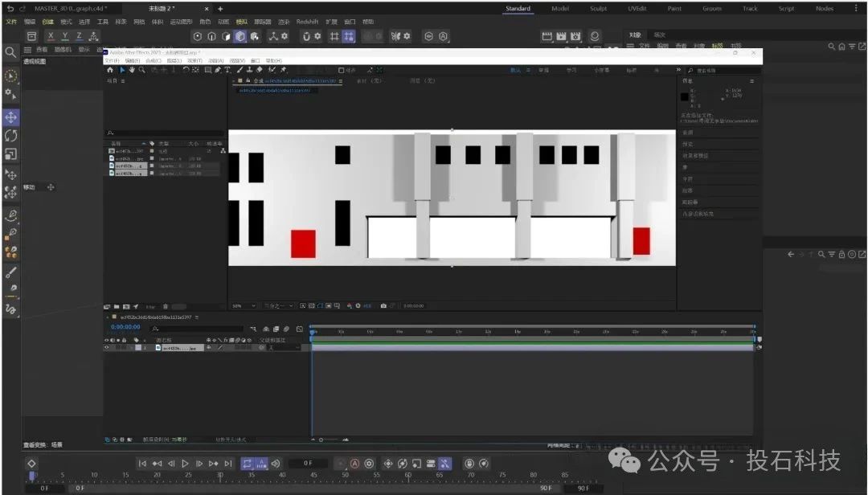Open the Redshift menu
The height and width of the screenshot is (495, 868).
coord(307,22)
